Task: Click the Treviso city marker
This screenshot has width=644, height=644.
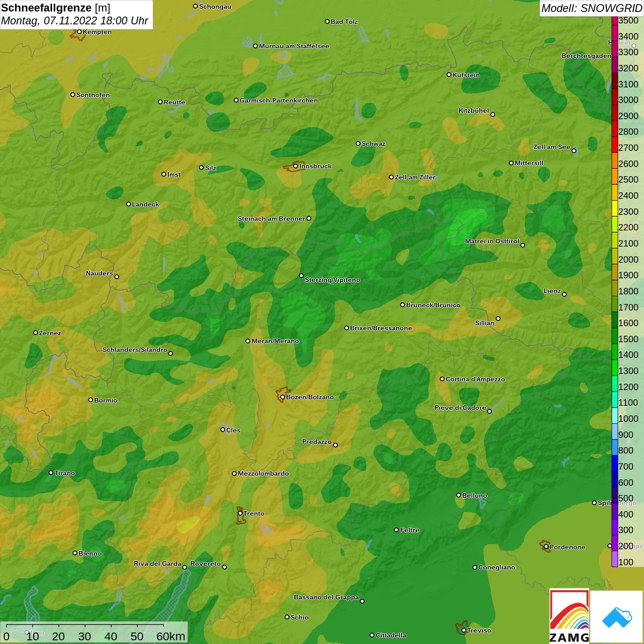Action: (x=464, y=630)
